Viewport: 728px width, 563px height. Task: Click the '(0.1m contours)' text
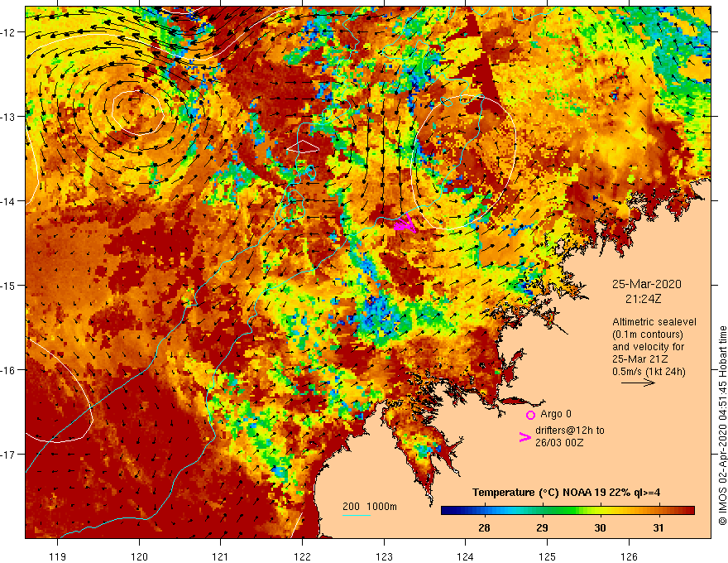pos(648,334)
